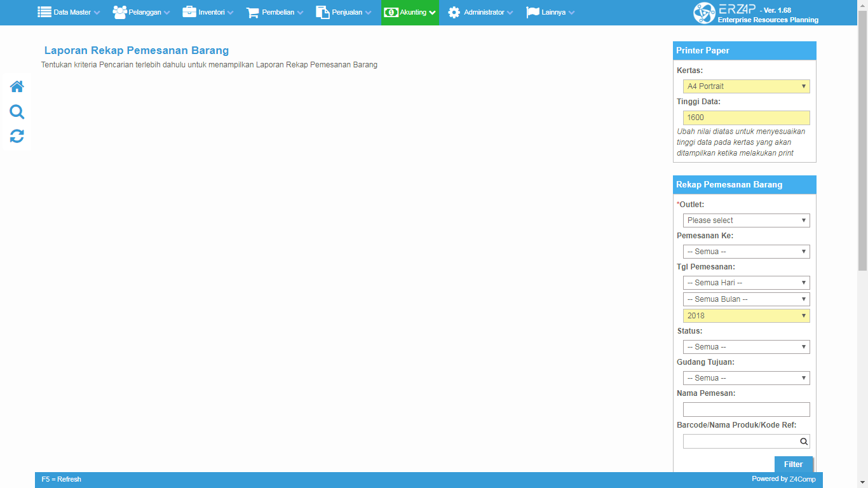The height and width of the screenshot is (488, 868).
Task: Open the Penjualan menu
Action: tap(344, 12)
